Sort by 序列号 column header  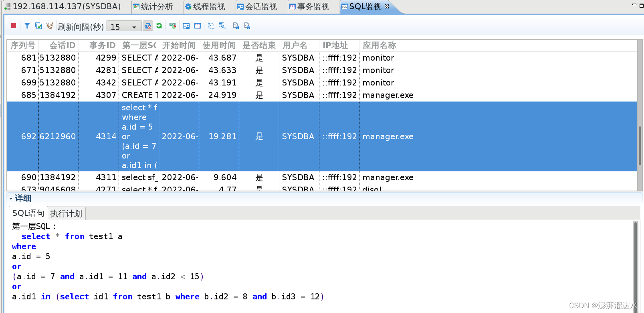(x=23, y=45)
